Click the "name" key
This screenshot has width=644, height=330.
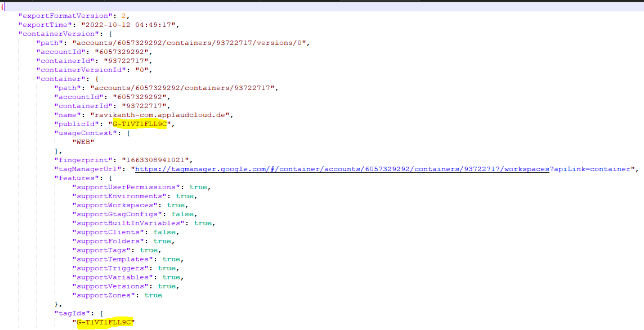tap(68, 115)
